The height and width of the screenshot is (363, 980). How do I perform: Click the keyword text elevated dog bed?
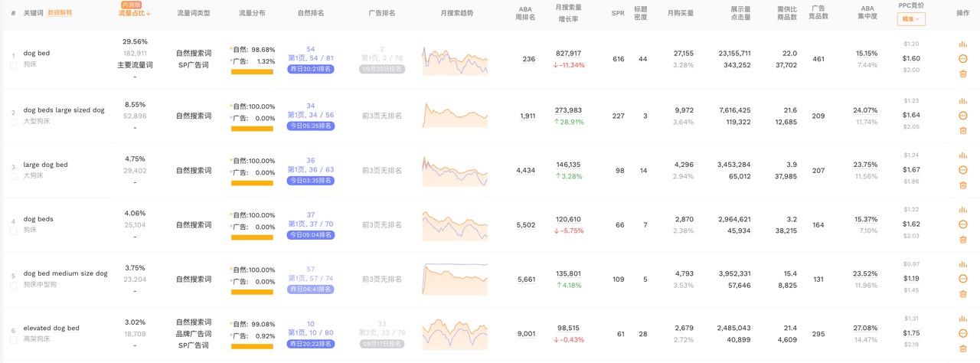pos(51,328)
